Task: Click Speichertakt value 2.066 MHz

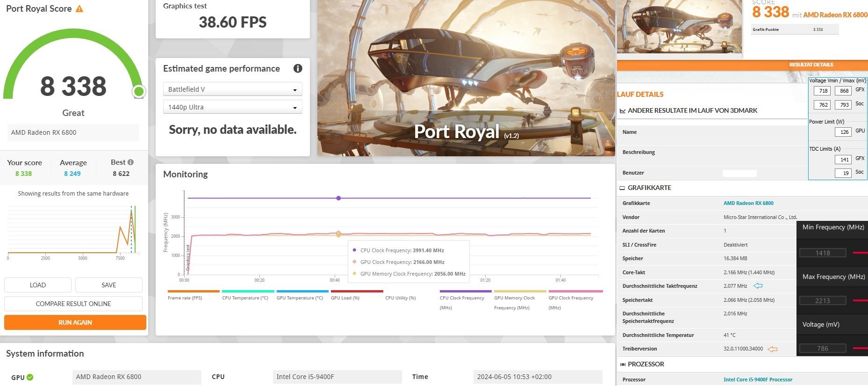Action: click(749, 300)
